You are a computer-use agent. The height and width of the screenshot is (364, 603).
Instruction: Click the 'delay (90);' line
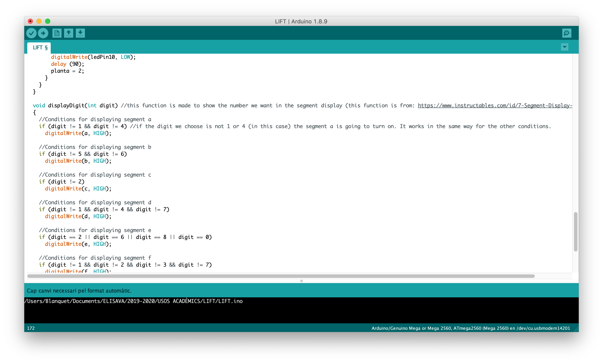click(68, 64)
